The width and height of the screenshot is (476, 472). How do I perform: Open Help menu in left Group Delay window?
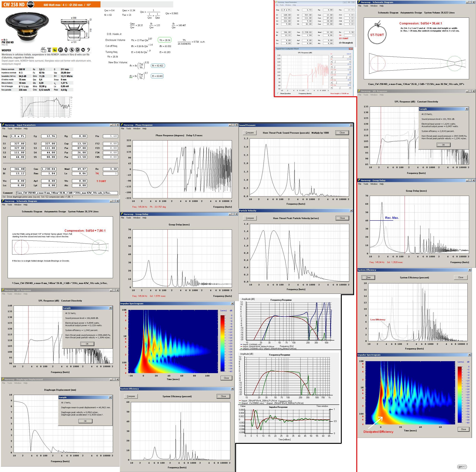coord(144,218)
